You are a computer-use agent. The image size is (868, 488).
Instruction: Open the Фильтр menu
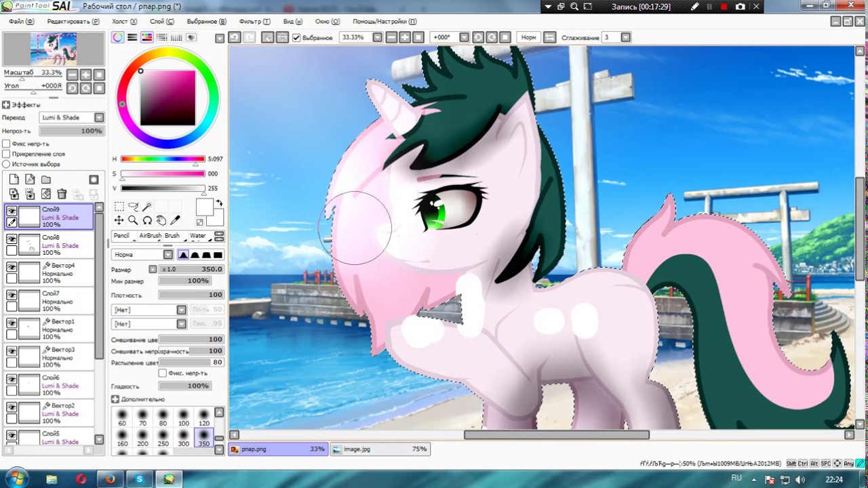(x=254, y=21)
